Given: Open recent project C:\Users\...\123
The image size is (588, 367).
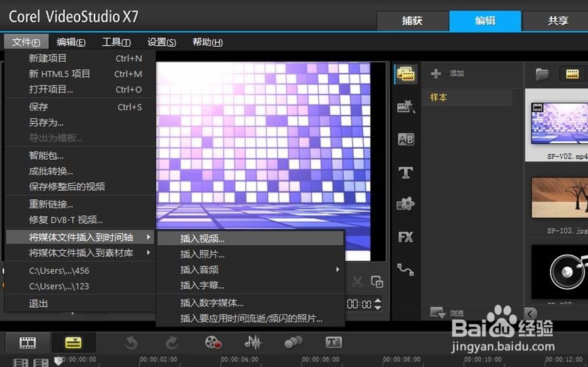Looking at the screenshot, I should (80, 286).
